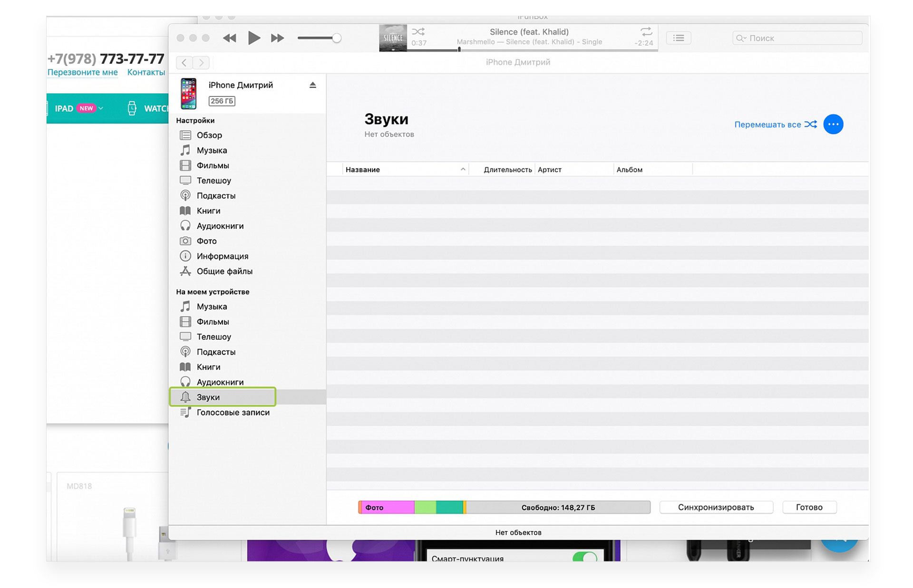Toggle Смарт-пунктуация switch in background window
This screenshot has width=913, height=588.
[x=585, y=557]
